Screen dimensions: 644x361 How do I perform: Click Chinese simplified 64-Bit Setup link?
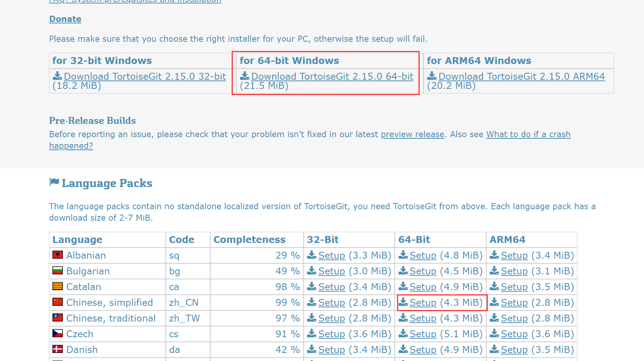(x=423, y=302)
